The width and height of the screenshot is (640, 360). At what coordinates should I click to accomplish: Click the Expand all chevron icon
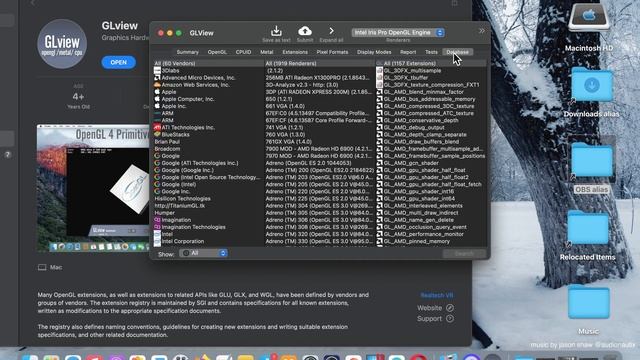(x=331, y=31)
